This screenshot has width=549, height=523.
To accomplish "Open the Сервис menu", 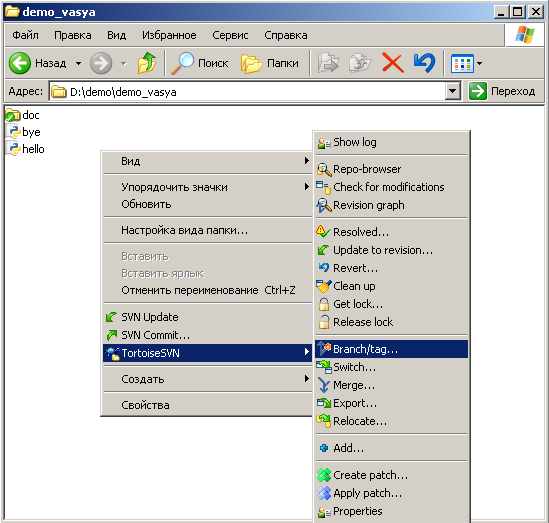I will [x=230, y=35].
